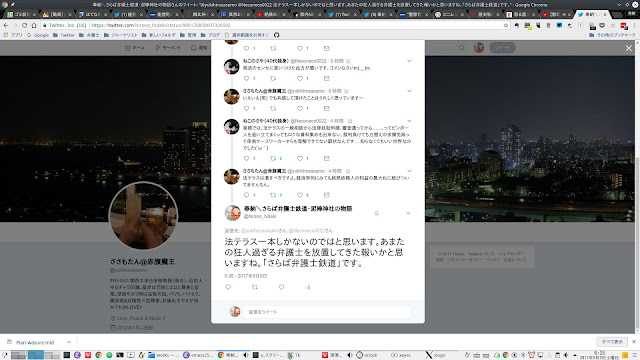
Task: Open profile avatar menu in Twitter header
Action: (479, 48)
